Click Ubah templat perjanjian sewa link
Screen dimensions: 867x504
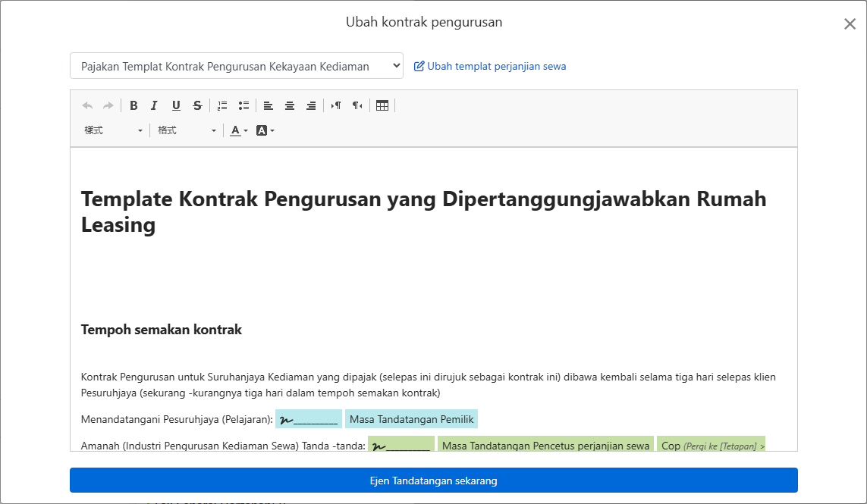pyautogui.click(x=490, y=67)
